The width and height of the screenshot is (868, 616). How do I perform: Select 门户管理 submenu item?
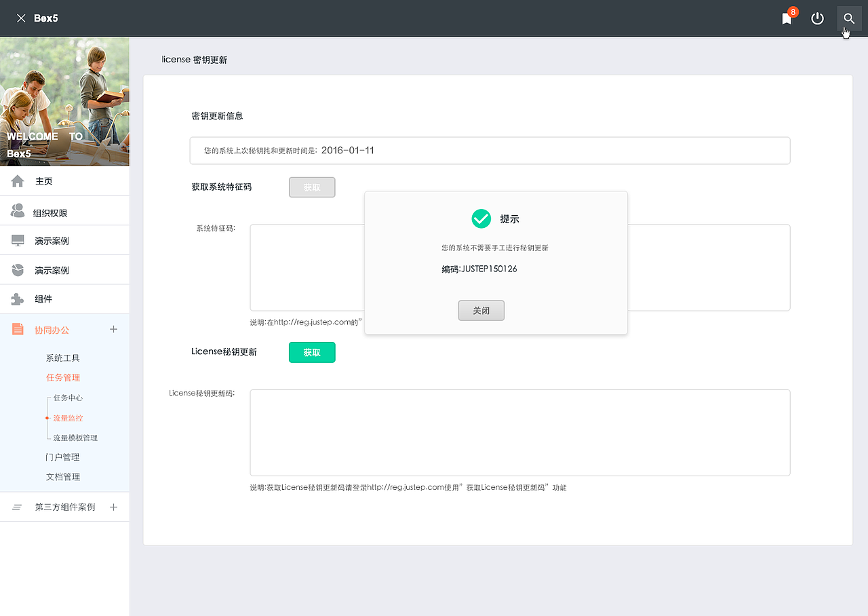(x=63, y=457)
